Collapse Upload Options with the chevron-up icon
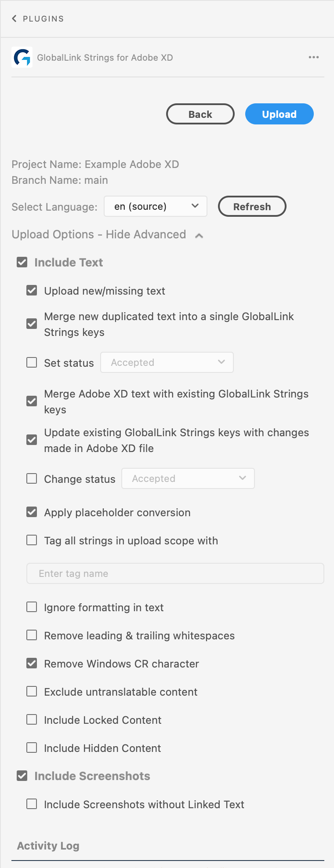334x868 pixels. [x=199, y=235]
